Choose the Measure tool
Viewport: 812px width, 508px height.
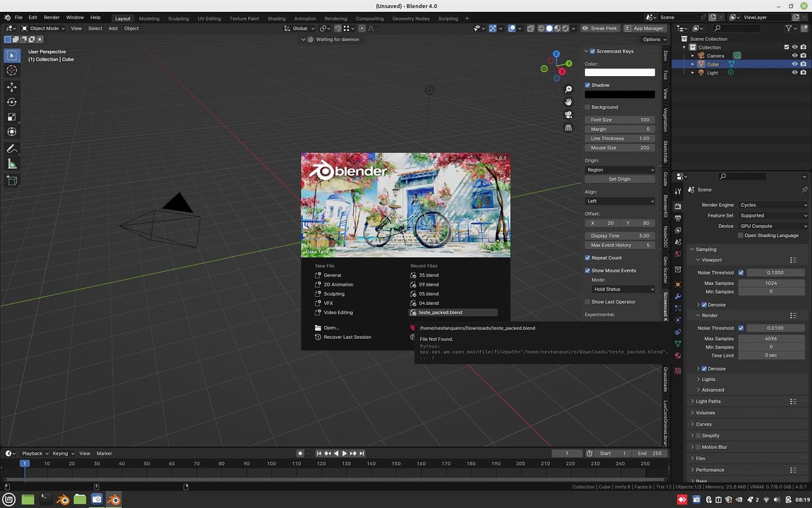point(12,164)
